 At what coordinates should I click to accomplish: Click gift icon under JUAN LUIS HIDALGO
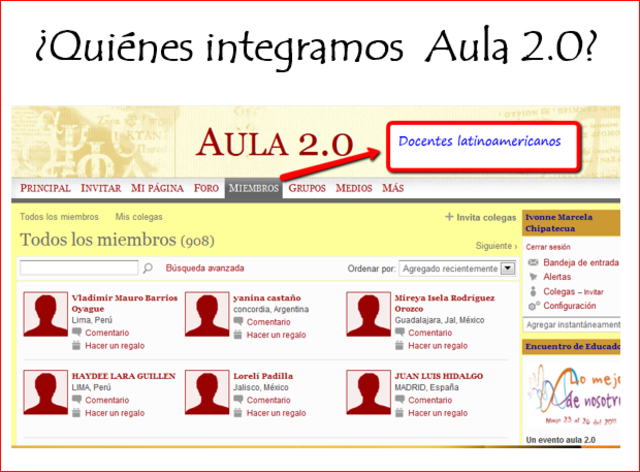coord(400,413)
